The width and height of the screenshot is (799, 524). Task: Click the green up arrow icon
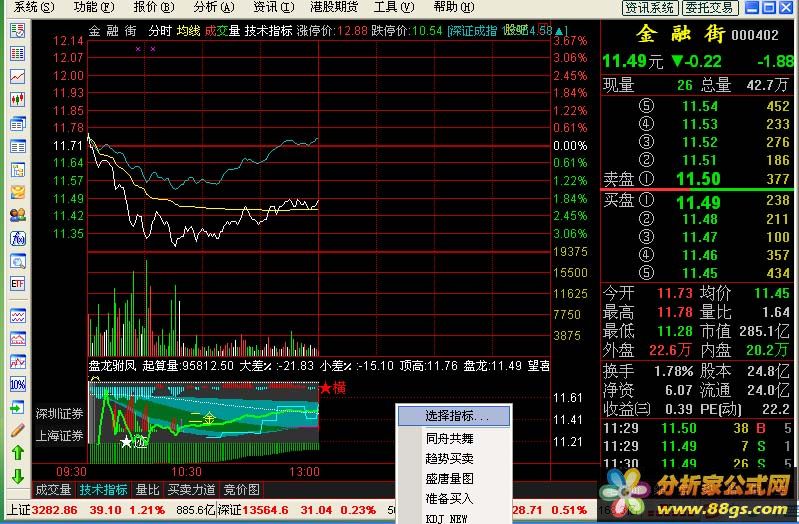point(17,453)
